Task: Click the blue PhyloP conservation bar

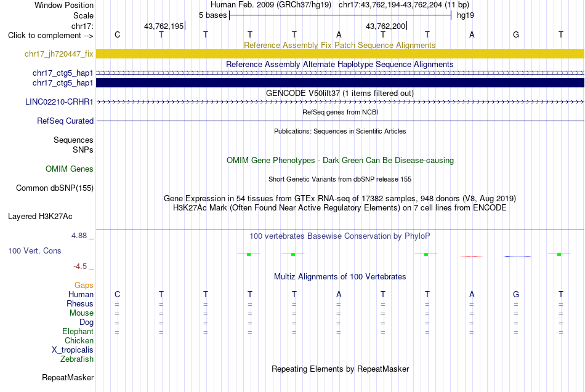Action: click(x=518, y=257)
